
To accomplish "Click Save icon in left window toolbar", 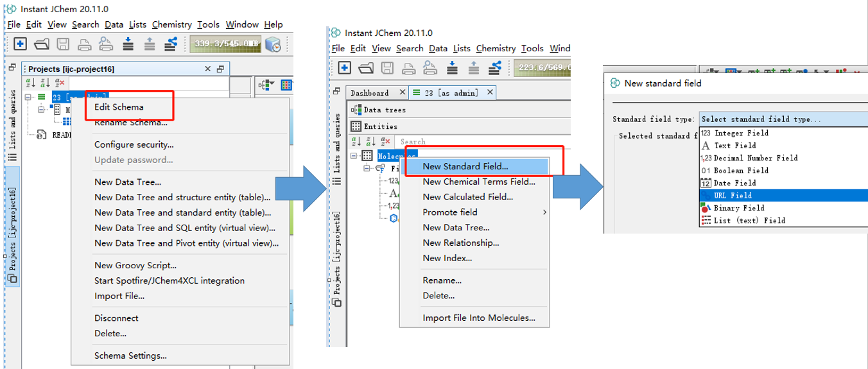I will click(63, 44).
